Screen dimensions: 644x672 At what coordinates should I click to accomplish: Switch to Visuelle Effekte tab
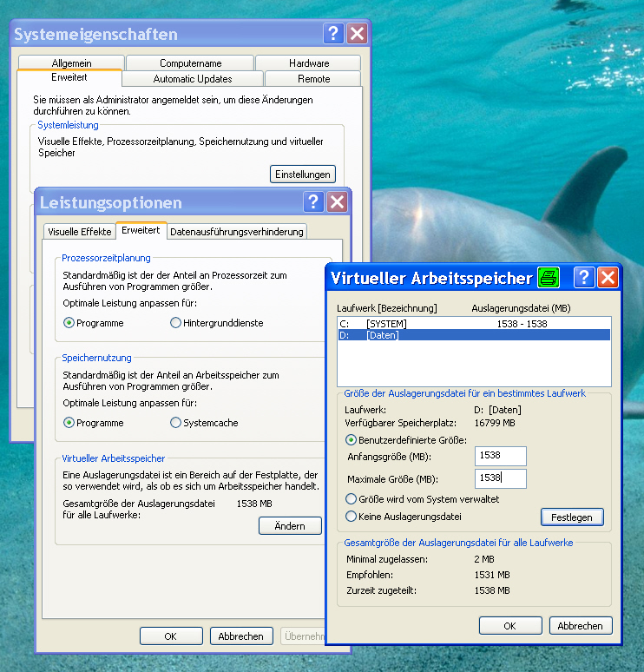pos(79,232)
